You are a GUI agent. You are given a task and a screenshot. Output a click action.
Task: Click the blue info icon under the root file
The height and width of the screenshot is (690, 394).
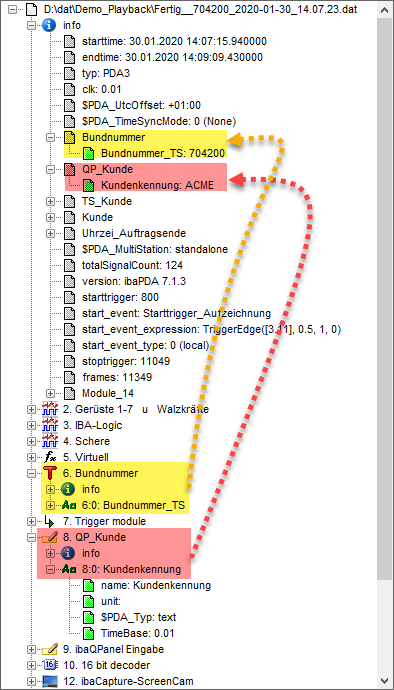click(50, 26)
